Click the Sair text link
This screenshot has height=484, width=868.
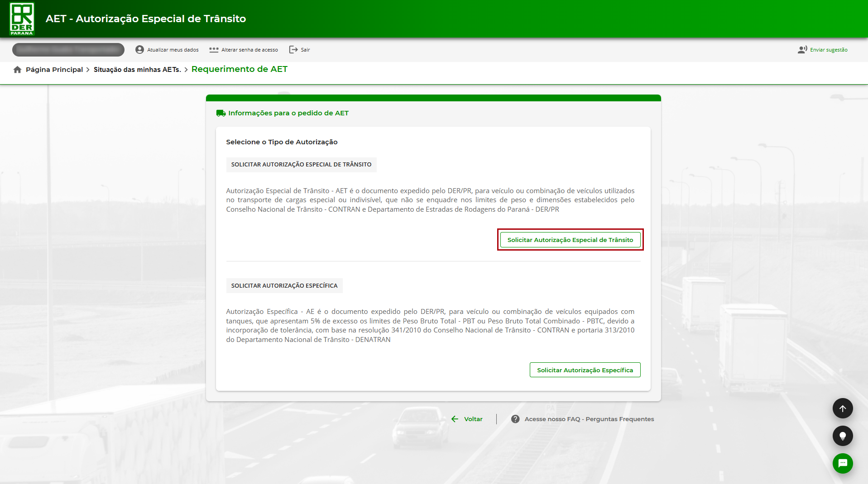pos(305,50)
